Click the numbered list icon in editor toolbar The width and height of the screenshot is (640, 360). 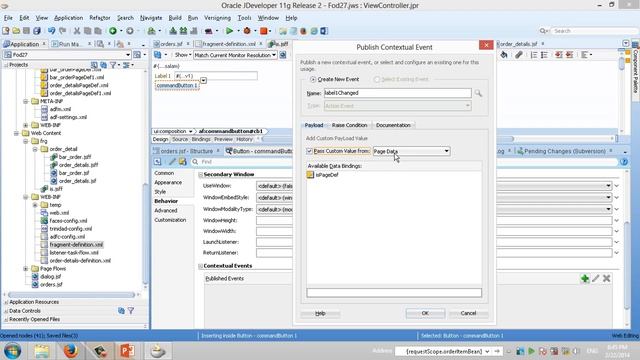pos(534,55)
